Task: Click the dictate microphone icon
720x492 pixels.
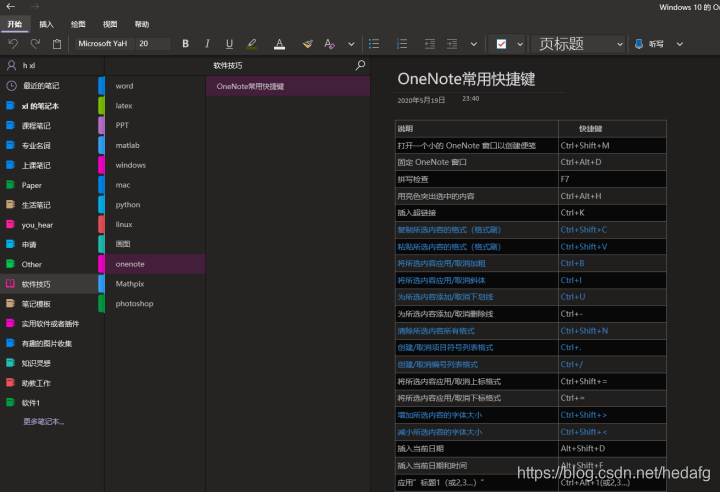Action: click(639, 44)
